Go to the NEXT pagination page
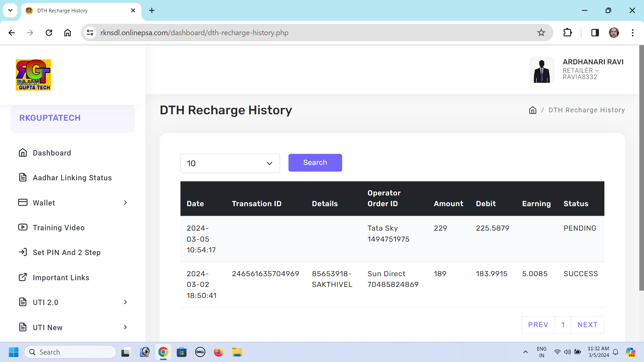Viewport: 644px width, 362px height. tap(587, 325)
